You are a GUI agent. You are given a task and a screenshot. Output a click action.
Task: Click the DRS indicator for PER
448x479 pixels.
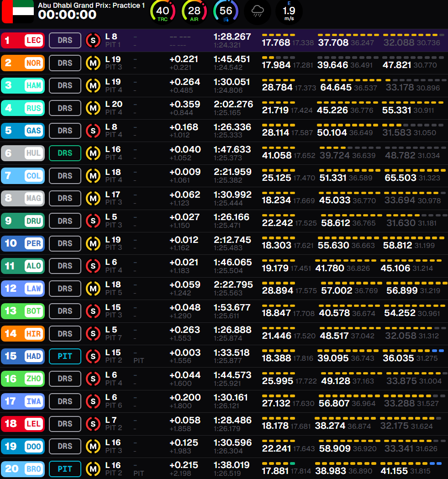(x=65, y=243)
